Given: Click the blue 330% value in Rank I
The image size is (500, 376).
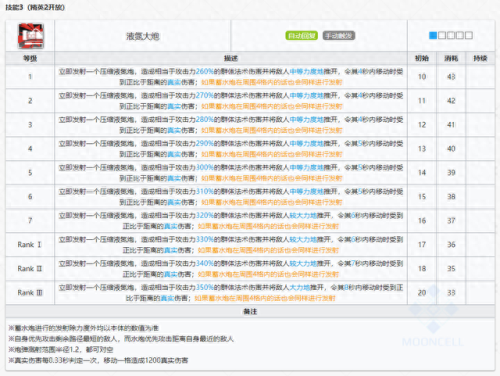Looking at the screenshot, I should (x=205, y=239).
